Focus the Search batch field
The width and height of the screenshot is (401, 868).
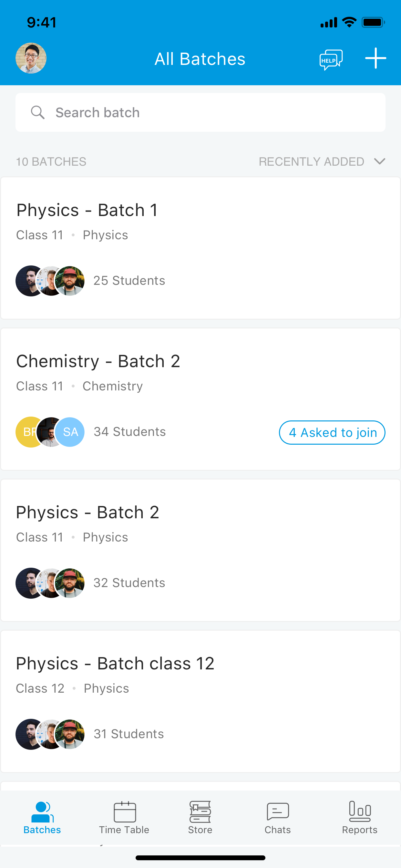(200, 112)
